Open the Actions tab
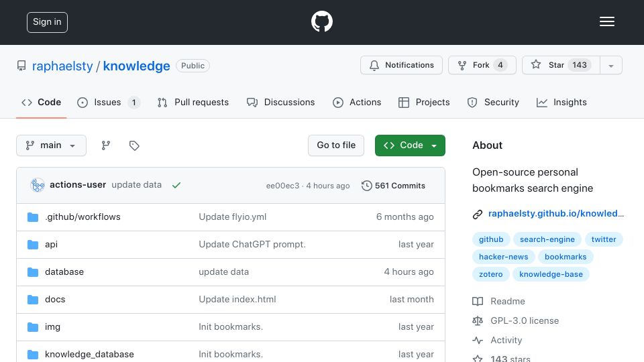The image size is (644, 362). coord(356,102)
